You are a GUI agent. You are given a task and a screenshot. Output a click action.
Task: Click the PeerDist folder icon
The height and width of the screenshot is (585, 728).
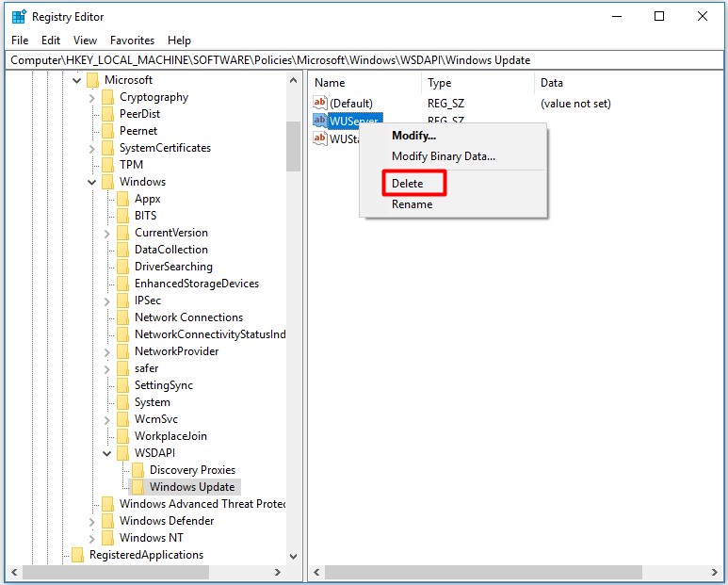(107, 114)
